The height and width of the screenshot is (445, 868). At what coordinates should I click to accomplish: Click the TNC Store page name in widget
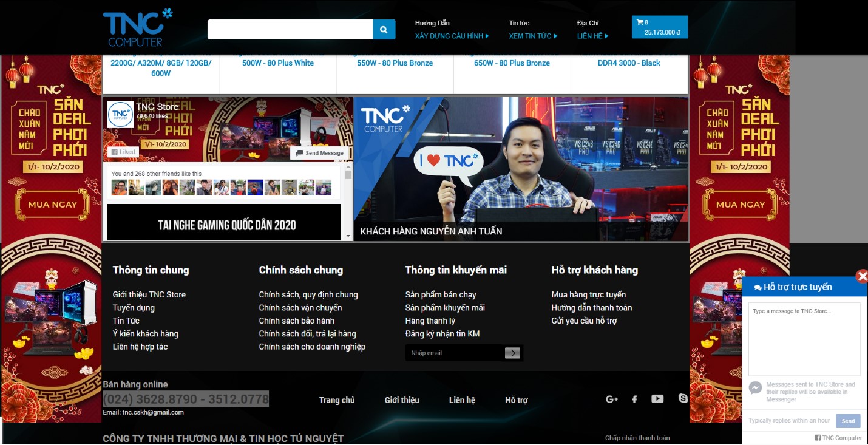click(x=157, y=107)
